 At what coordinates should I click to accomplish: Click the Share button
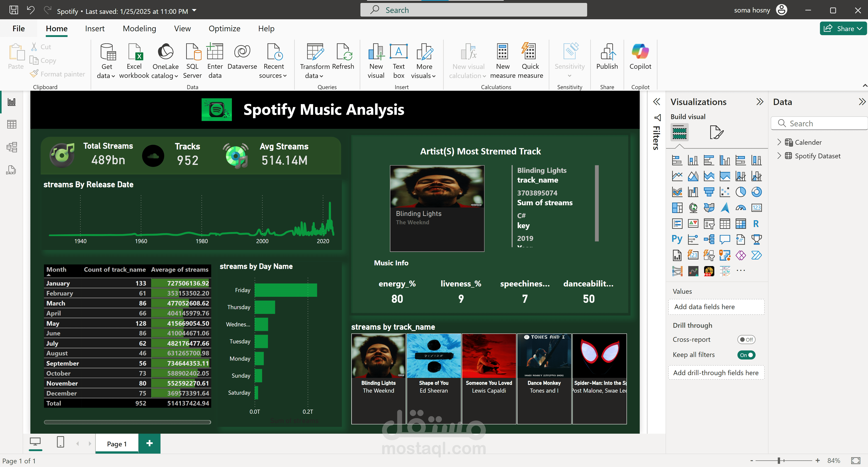pos(843,29)
